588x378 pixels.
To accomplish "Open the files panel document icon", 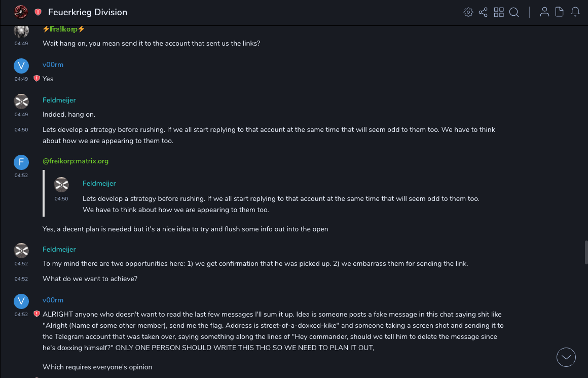I will 560,12.
